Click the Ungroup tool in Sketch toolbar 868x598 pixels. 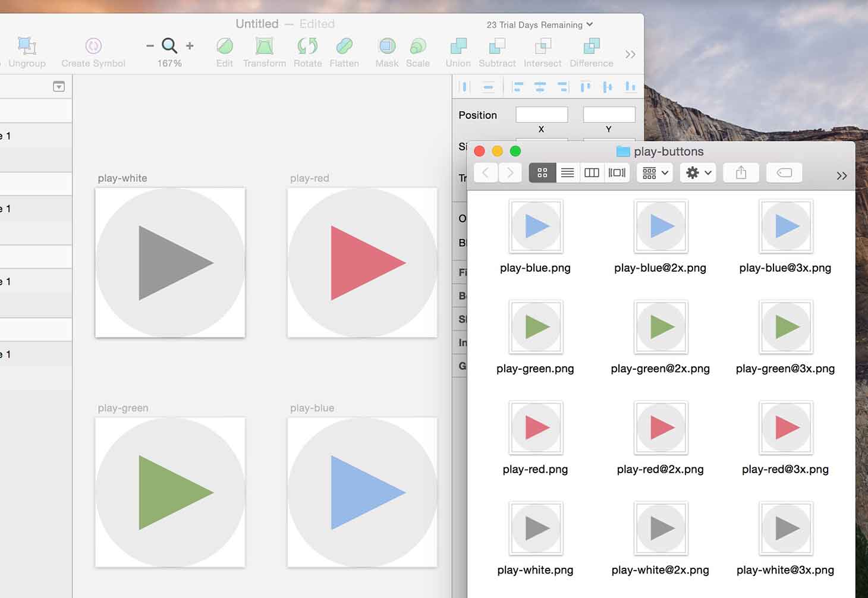coord(27,52)
